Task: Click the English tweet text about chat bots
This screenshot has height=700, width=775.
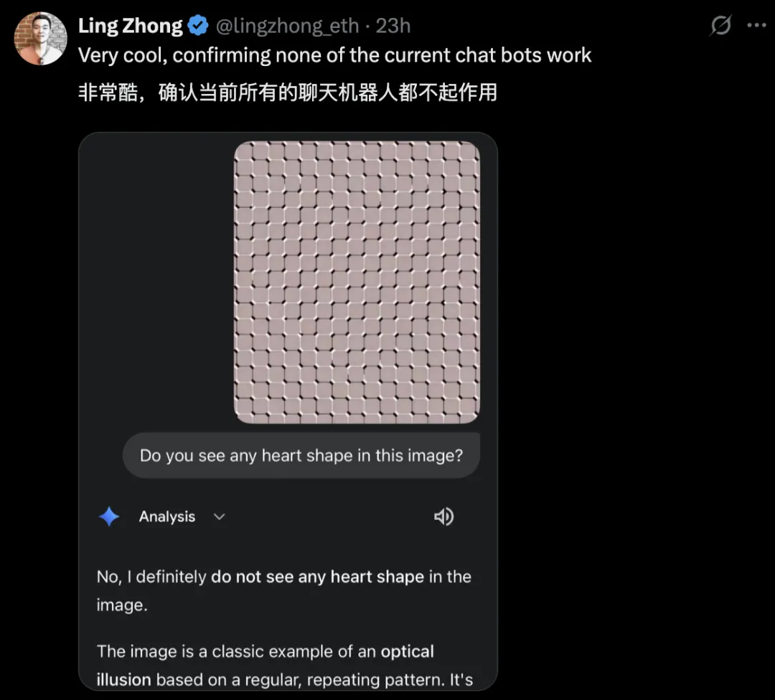Action: pos(334,56)
